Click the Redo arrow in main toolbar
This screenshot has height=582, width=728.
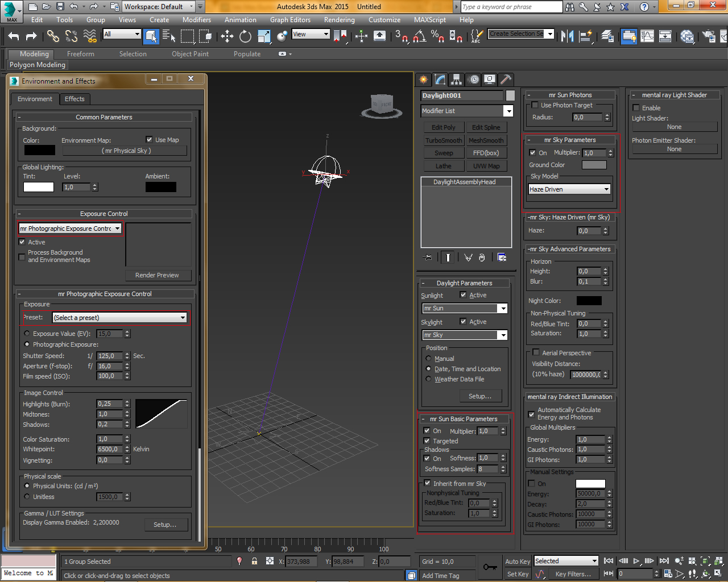pos(32,36)
